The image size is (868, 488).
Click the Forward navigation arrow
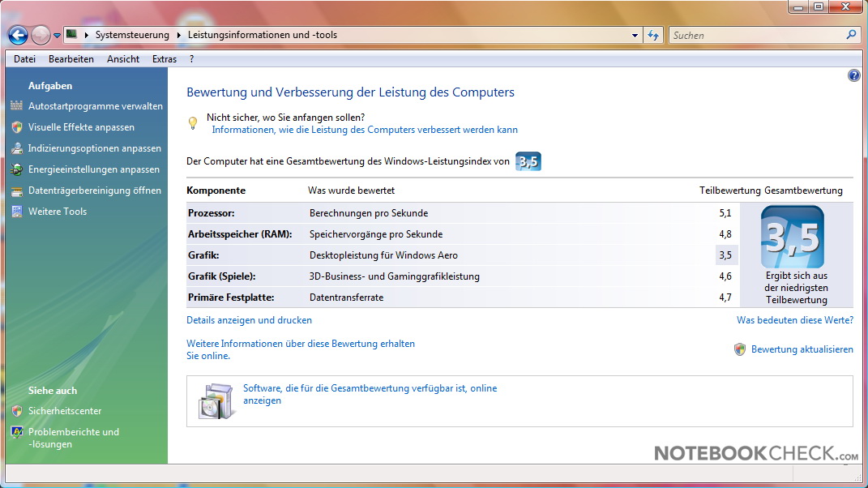click(x=41, y=36)
